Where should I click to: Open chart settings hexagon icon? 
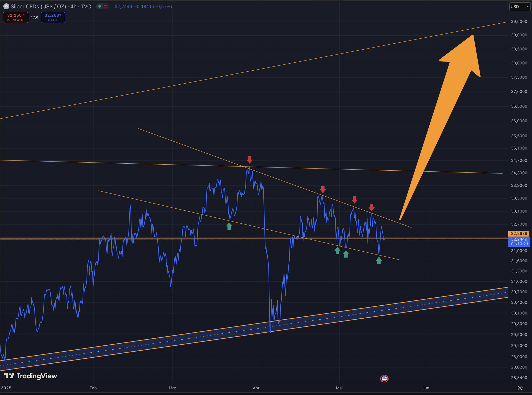520,388
